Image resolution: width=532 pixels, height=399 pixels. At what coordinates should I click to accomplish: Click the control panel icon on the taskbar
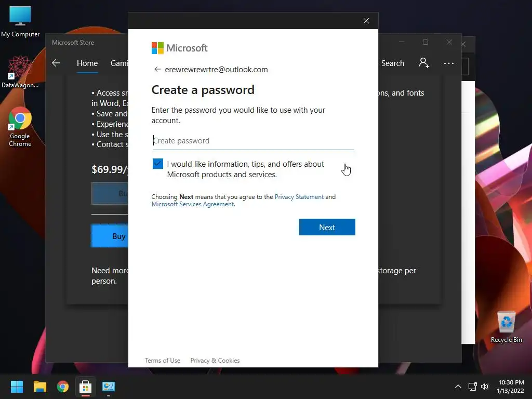click(x=109, y=387)
